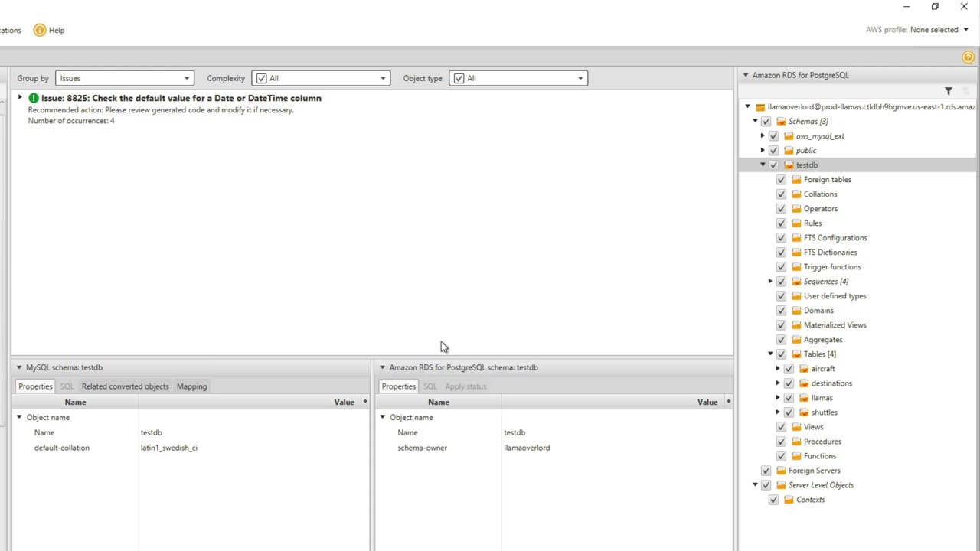Image resolution: width=980 pixels, height=551 pixels.
Task: Click the llamas table icon
Action: (804, 398)
